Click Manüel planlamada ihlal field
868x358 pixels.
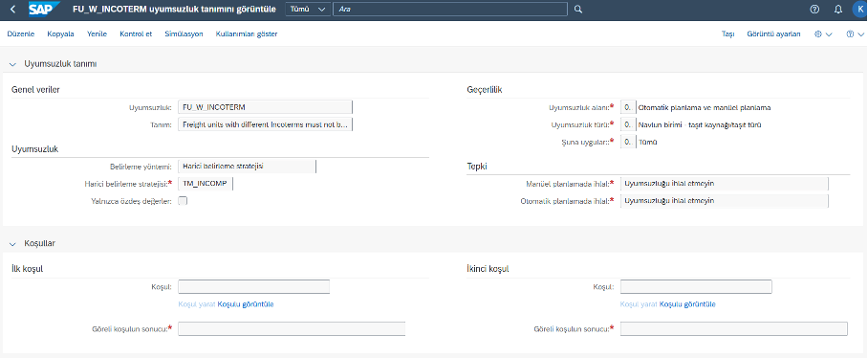(725, 184)
